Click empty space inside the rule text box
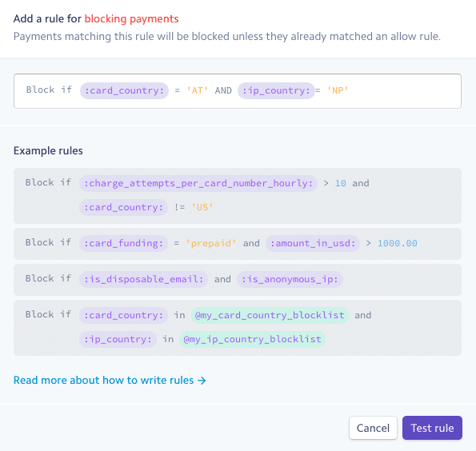The image size is (476, 451). tap(404, 90)
